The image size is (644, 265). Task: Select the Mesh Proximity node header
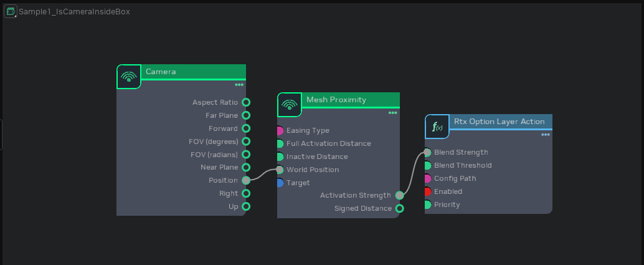(349, 100)
